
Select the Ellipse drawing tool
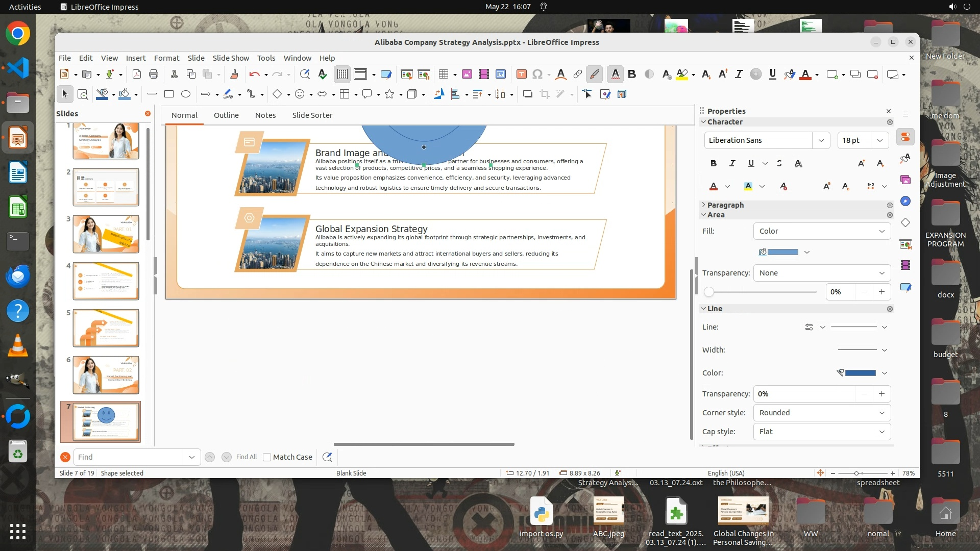point(186,94)
